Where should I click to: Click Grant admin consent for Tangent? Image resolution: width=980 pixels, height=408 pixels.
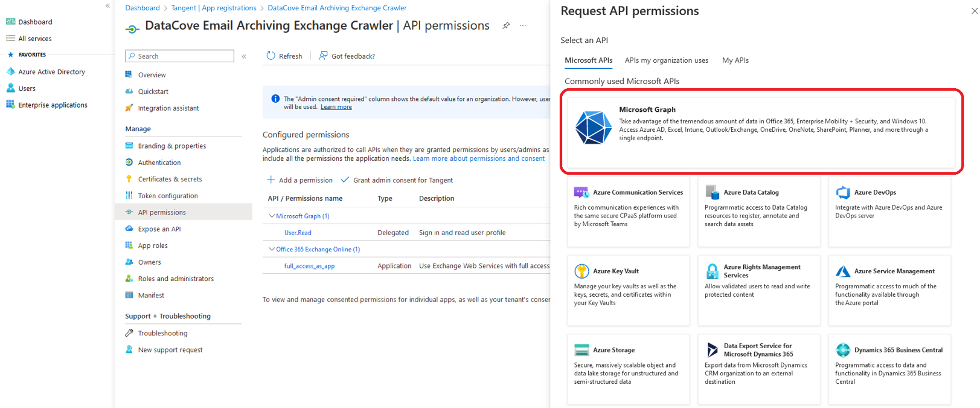(x=397, y=180)
